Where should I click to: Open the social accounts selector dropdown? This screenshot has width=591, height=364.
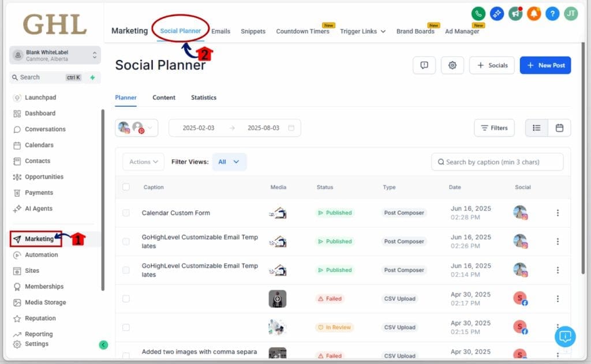click(136, 127)
